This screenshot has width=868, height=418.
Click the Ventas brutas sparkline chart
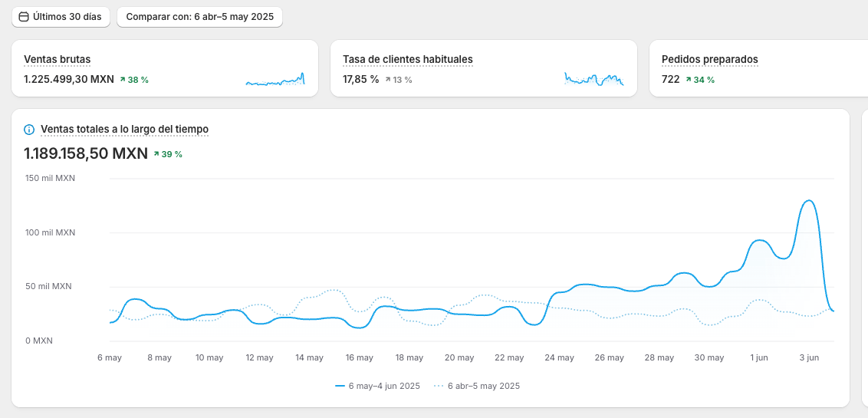pyautogui.click(x=275, y=80)
